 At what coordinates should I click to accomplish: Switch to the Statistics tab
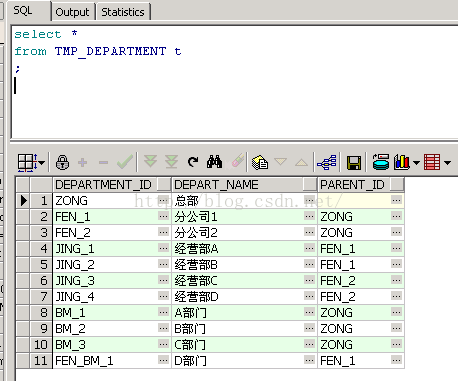(x=123, y=12)
